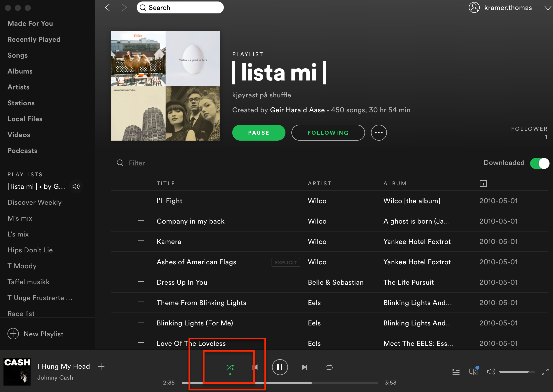Click the now playing speaker icon in sidebar
Screen dimensions: 553x392
[76, 186]
